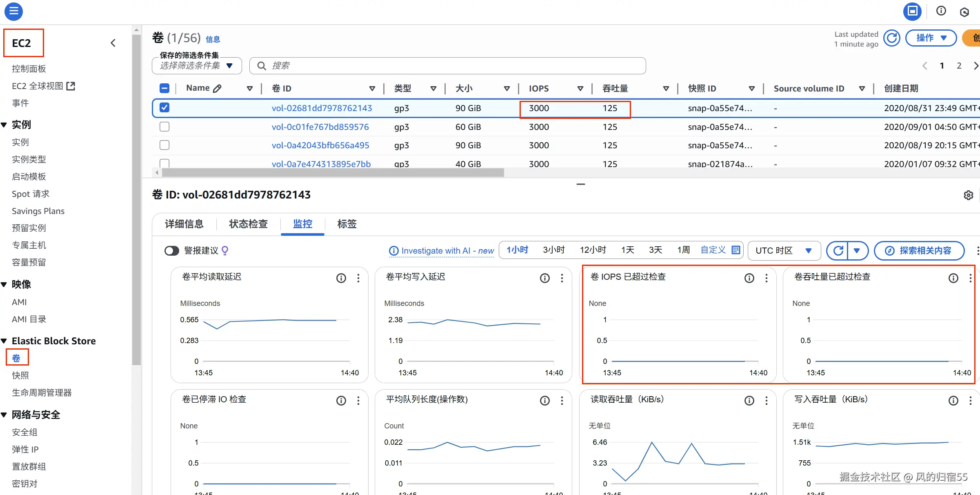Viewport: 980px width, 495px height.
Task: Refresh the monitoring charts
Action: pyautogui.click(x=838, y=250)
